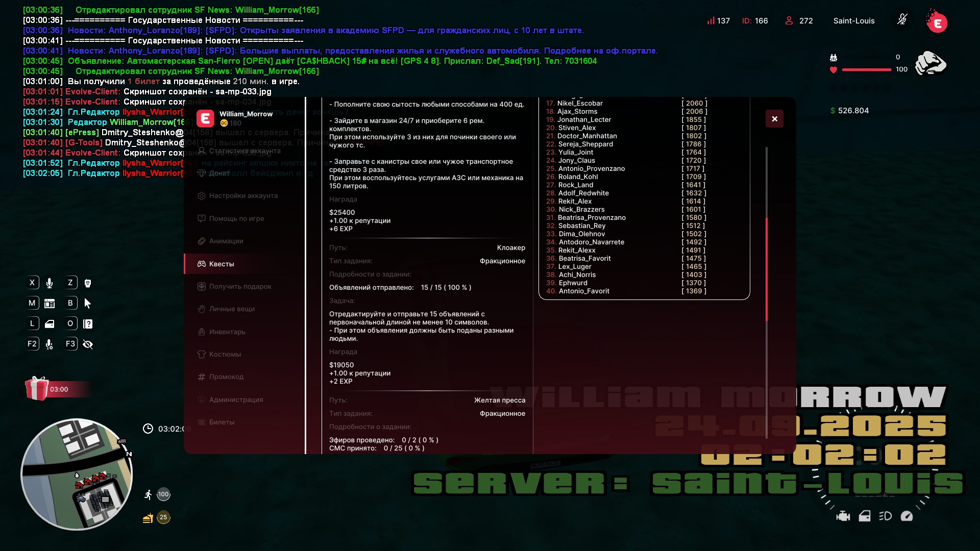Go to the Билеты section
980x551 pixels.
pos(222,422)
